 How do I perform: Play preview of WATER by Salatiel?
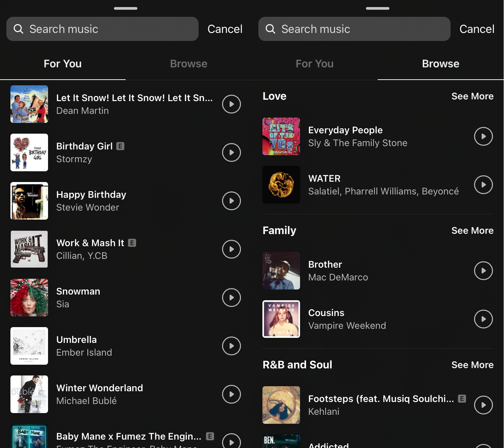pyautogui.click(x=484, y=185)
